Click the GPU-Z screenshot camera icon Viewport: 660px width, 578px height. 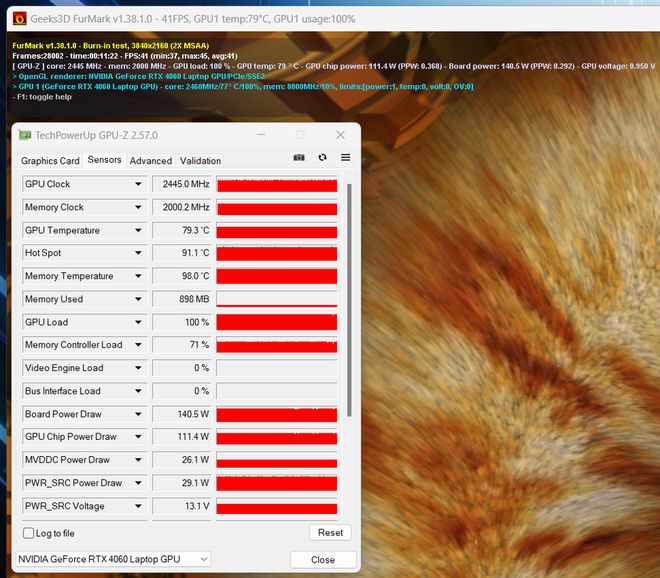point(298,158)
